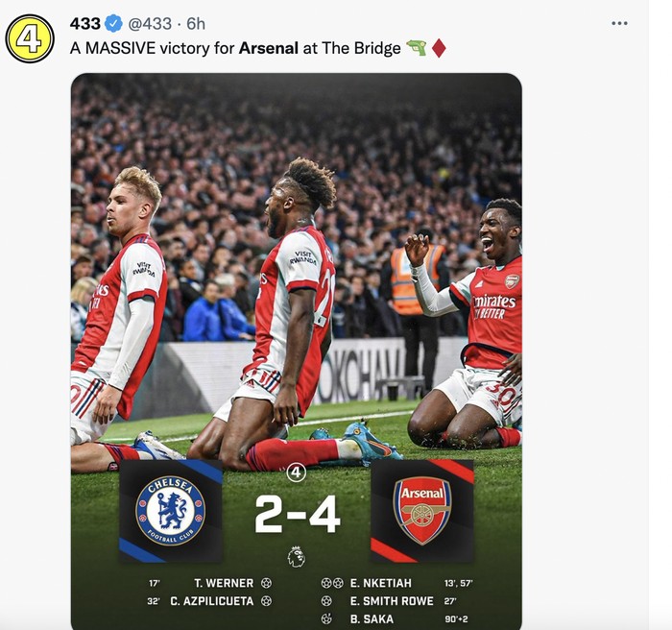
Task: Select the E. Smith Rowe scorer name
Action: (x=392, y=601)
